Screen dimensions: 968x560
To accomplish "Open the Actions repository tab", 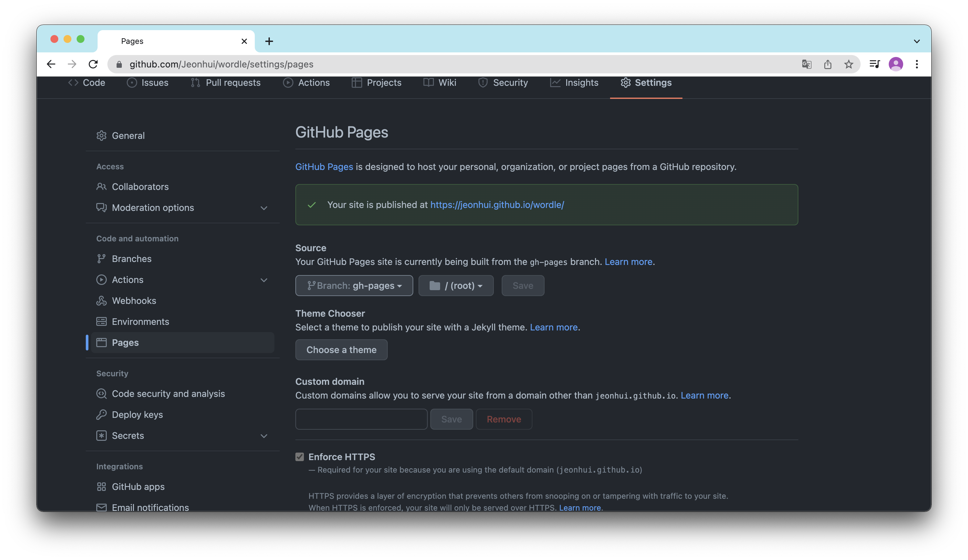I will [x=306, y=83].
